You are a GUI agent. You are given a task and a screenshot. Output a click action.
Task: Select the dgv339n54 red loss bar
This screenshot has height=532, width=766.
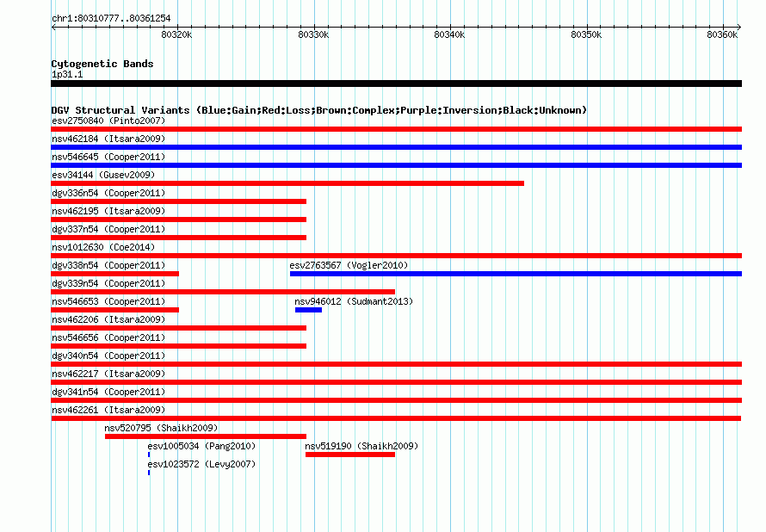coord(223,292)
